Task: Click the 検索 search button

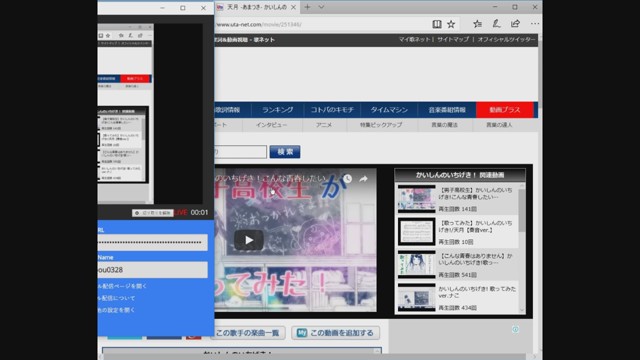Action: point(285,152)
